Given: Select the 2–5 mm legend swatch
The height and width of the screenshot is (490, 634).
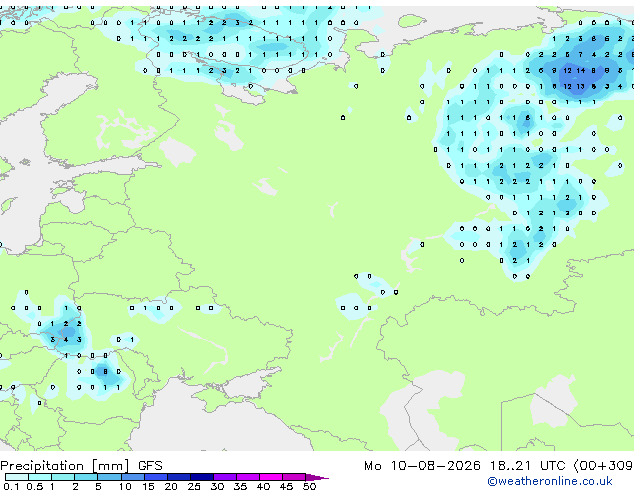Looking at the screenshot, I should coord(86,477).
